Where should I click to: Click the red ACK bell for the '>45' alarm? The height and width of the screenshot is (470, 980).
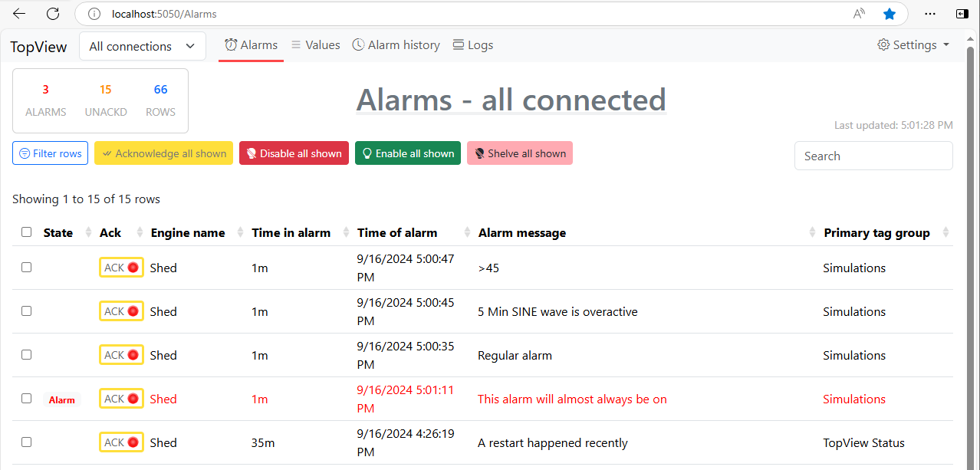(x=132, y=267)
